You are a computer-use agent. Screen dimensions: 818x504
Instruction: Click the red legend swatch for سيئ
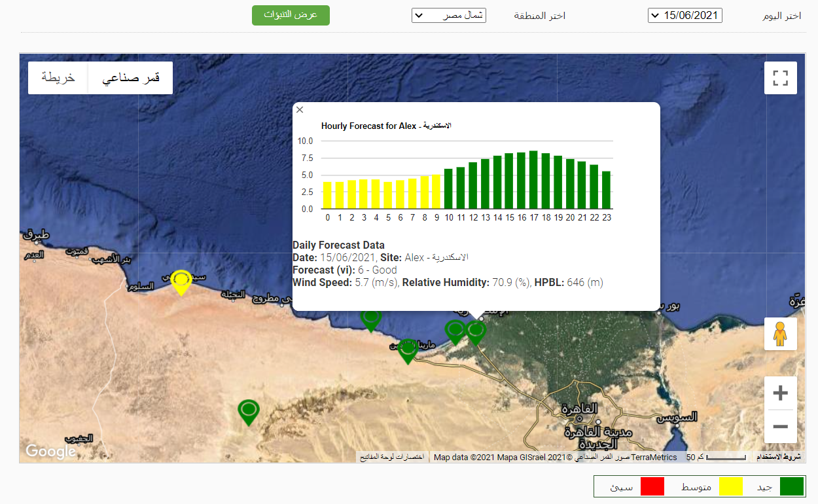pos(652,486)
